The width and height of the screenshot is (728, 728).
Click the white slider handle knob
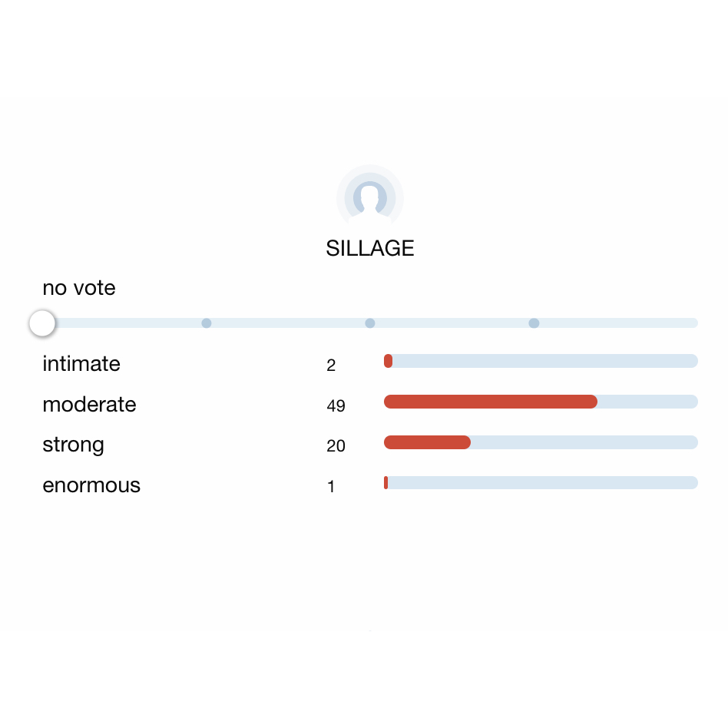[x=42, y=323]
